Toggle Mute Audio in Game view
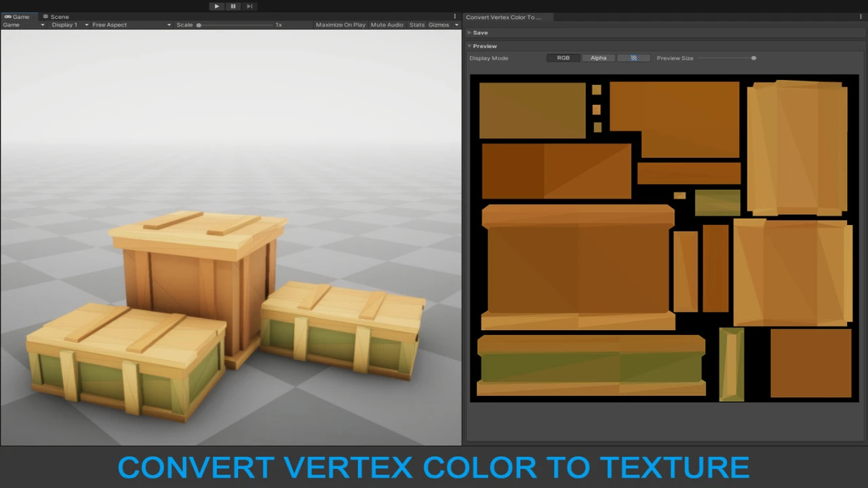The width and height of the screenshot is (868, 488). (x=387, y=25)
